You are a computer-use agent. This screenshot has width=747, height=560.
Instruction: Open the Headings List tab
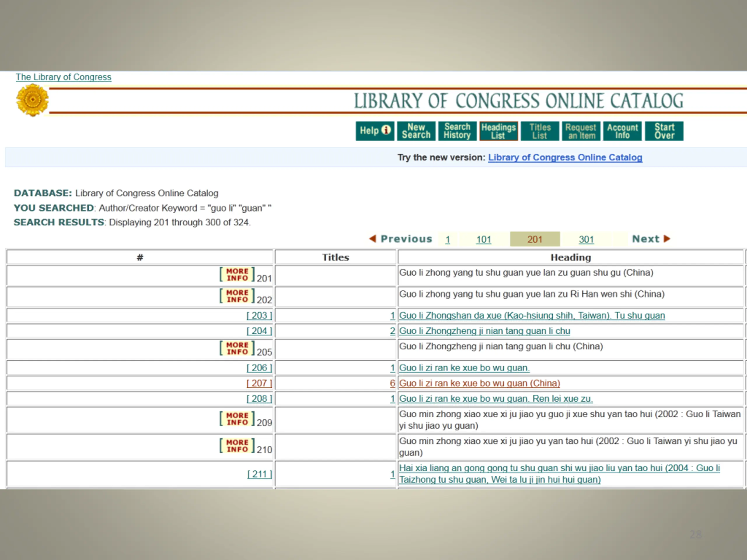[x=498, y=131]
